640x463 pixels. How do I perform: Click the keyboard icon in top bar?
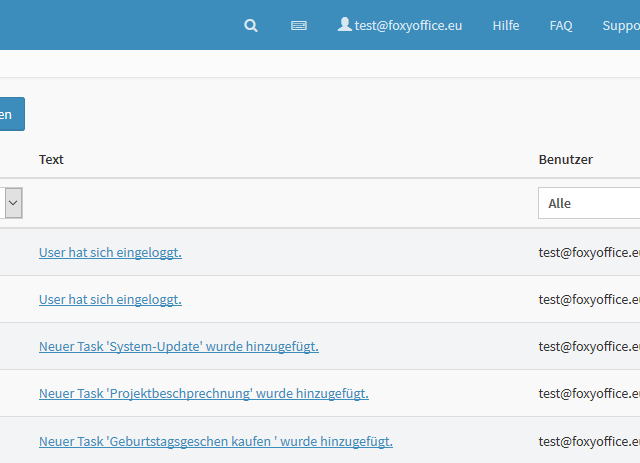(x=299, y=25)
